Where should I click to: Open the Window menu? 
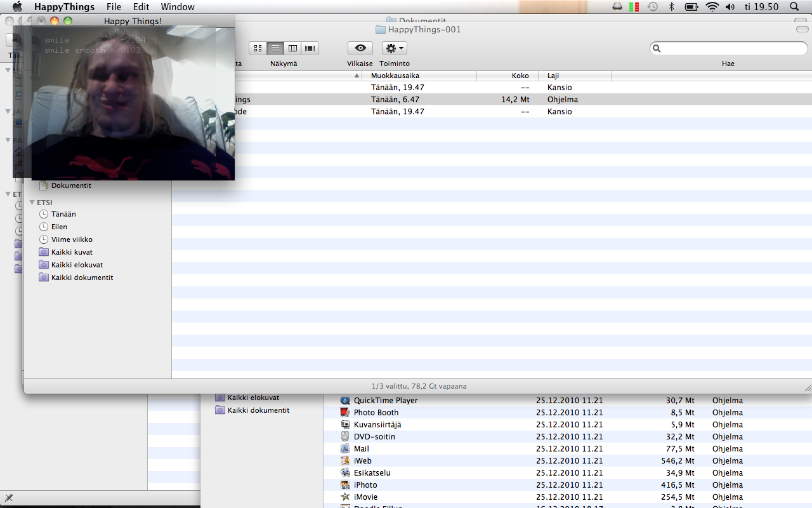[178, 7]
